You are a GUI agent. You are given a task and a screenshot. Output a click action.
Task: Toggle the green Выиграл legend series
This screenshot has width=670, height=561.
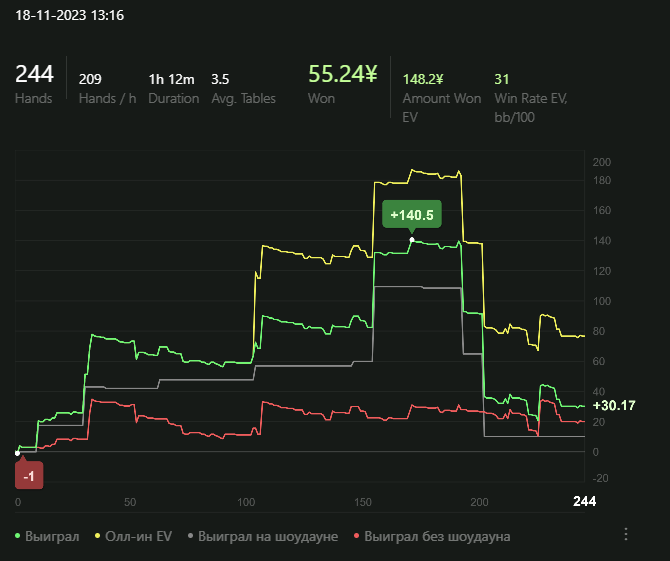pyautogui.click(x=47, y=536)
